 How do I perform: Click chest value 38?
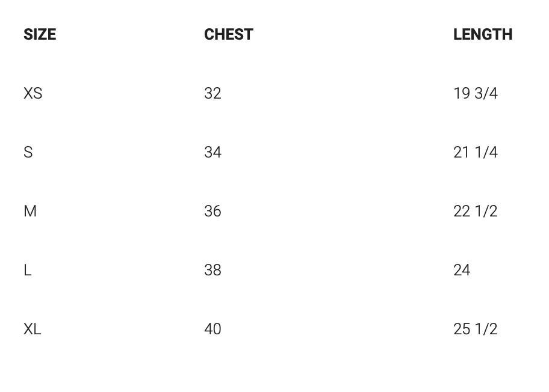[212, 271]
